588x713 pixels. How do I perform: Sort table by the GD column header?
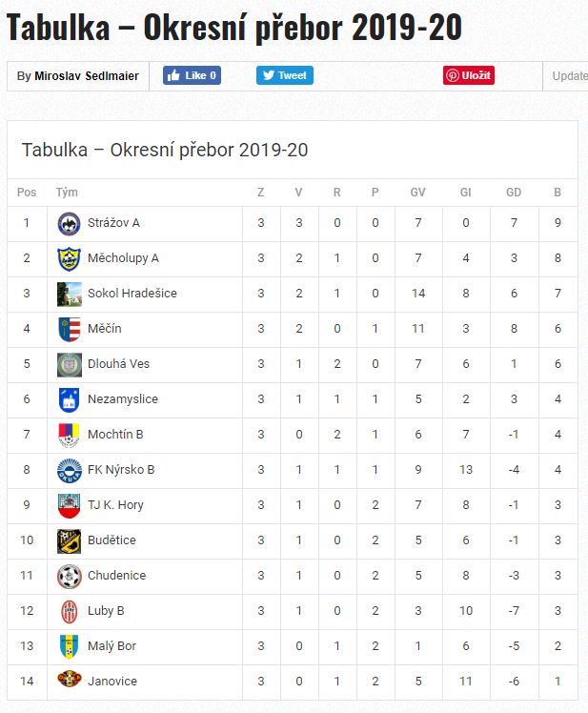(x=514, y=193)
